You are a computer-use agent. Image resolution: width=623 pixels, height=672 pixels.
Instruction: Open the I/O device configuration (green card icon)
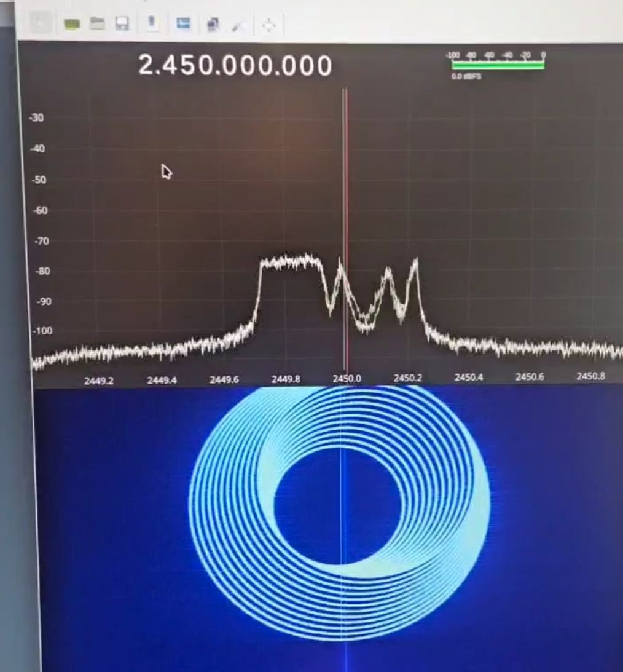(72, 24)
